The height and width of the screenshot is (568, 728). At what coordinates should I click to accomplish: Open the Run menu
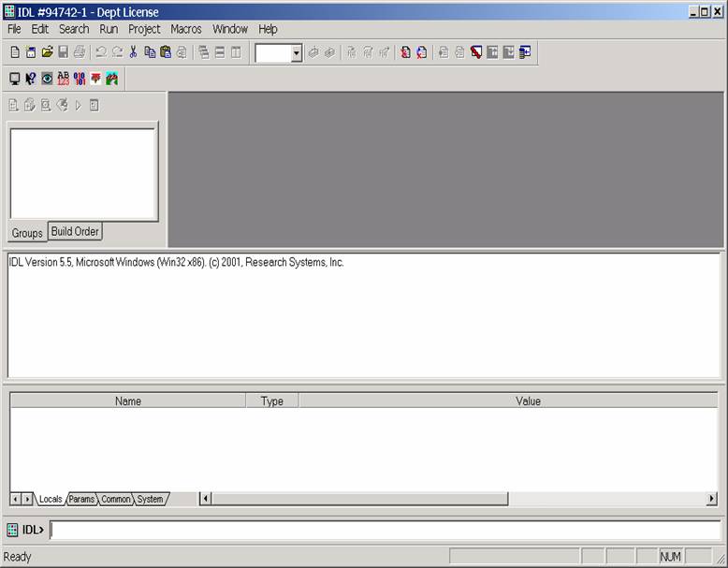tap(109, 29)
